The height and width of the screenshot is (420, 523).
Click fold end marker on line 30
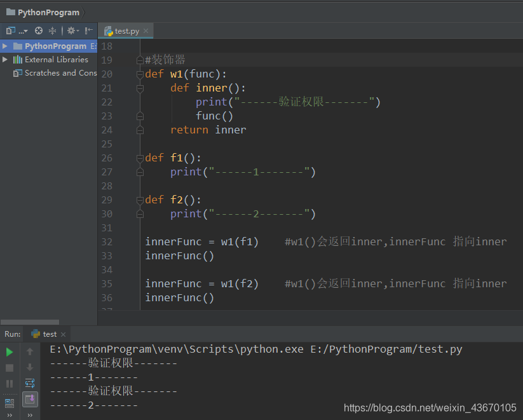tap(140, 214)
